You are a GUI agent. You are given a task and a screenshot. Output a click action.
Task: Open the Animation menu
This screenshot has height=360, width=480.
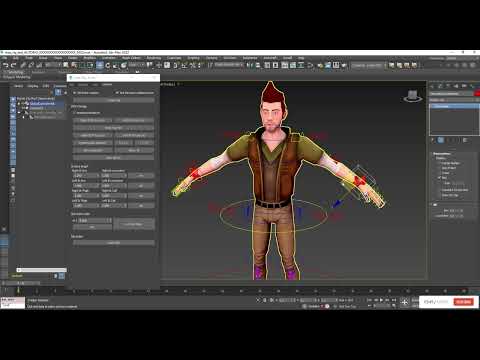pyautogui.click(x=109, y=58)
